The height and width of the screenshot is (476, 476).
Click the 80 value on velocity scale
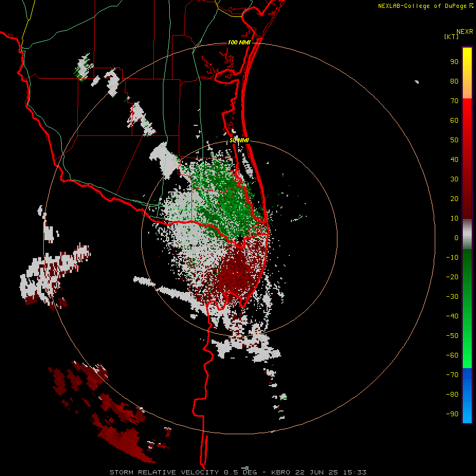[454, 81]
